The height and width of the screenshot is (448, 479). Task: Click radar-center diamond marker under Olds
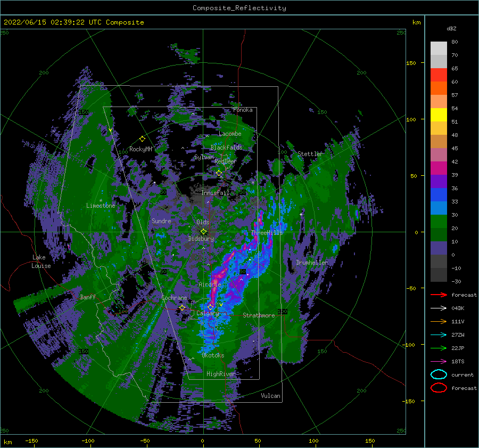[x=203, y=232]
